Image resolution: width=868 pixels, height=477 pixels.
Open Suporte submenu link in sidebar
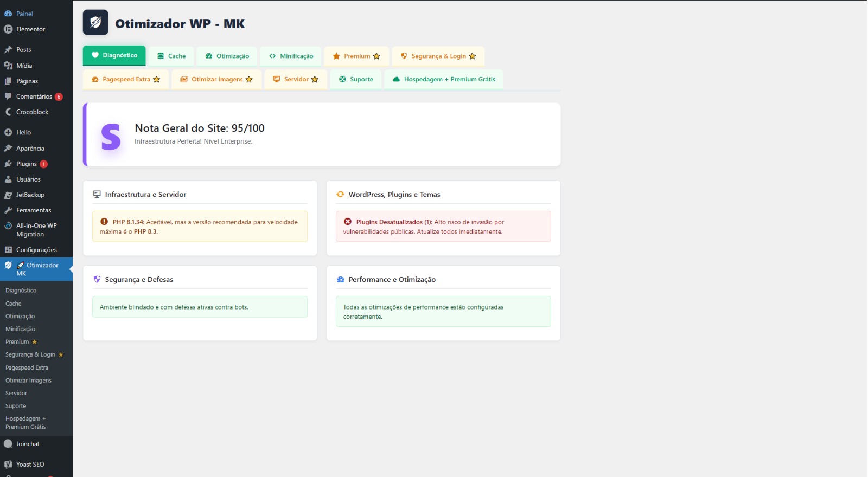(16, 406)
